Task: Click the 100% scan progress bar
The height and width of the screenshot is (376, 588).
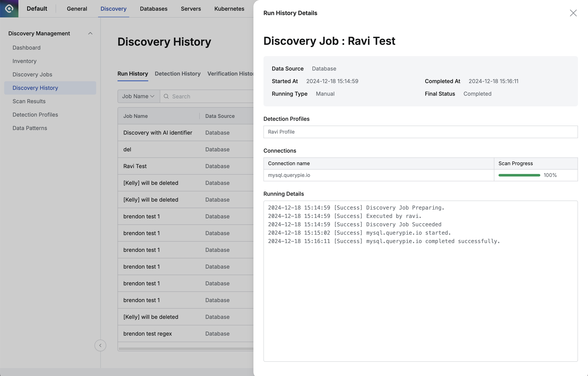Action: point(519,175)
